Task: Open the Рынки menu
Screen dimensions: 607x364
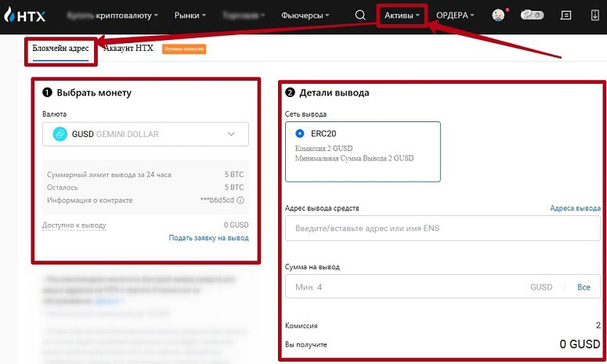Action: click(x=190, y=15)
